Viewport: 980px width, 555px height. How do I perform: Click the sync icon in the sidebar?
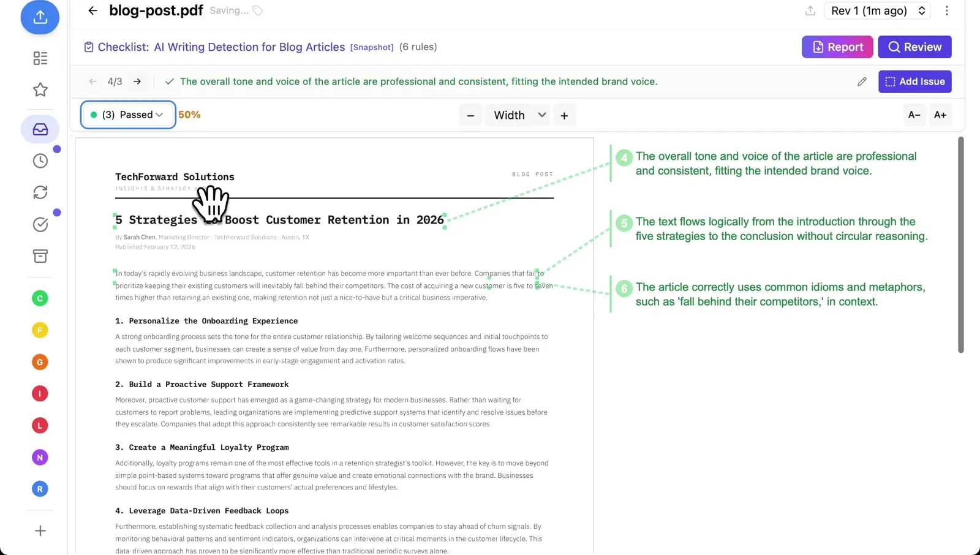(x=40, y=192)
